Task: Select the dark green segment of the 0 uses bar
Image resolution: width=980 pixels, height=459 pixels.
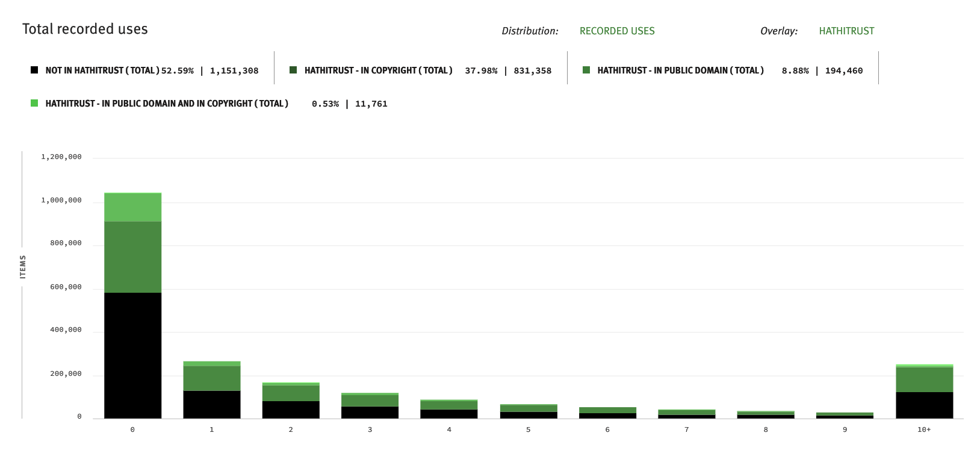Action: [x=132, y=257]
